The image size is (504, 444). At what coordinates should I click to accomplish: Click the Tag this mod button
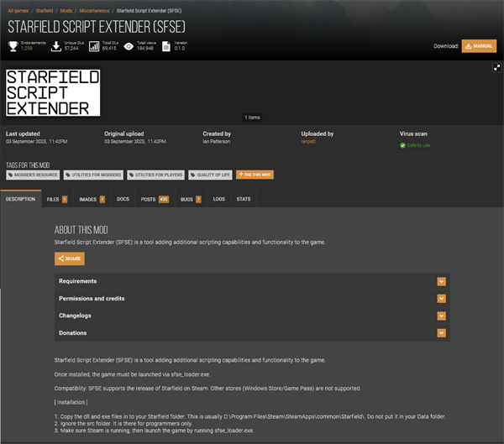(255, 175)
